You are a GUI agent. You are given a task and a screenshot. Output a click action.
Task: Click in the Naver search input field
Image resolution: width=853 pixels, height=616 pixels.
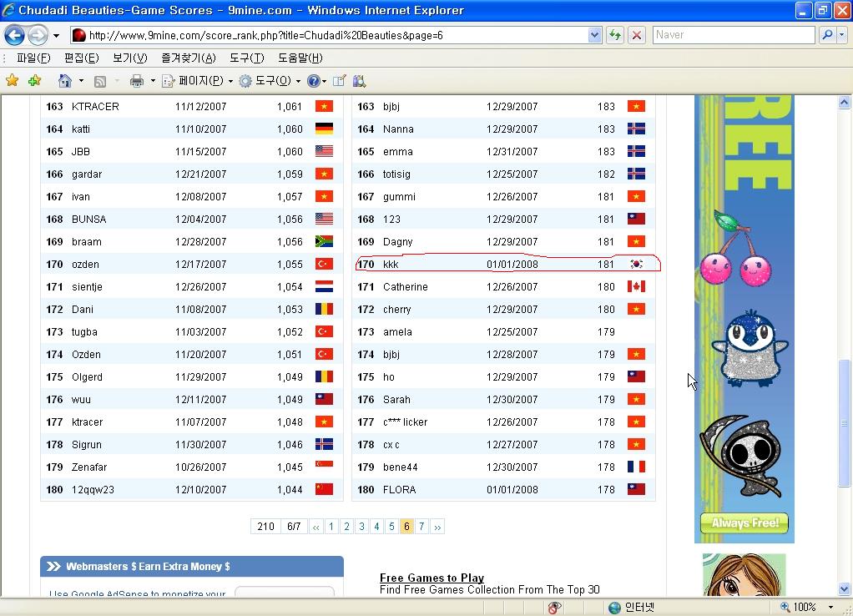(733, 35)
